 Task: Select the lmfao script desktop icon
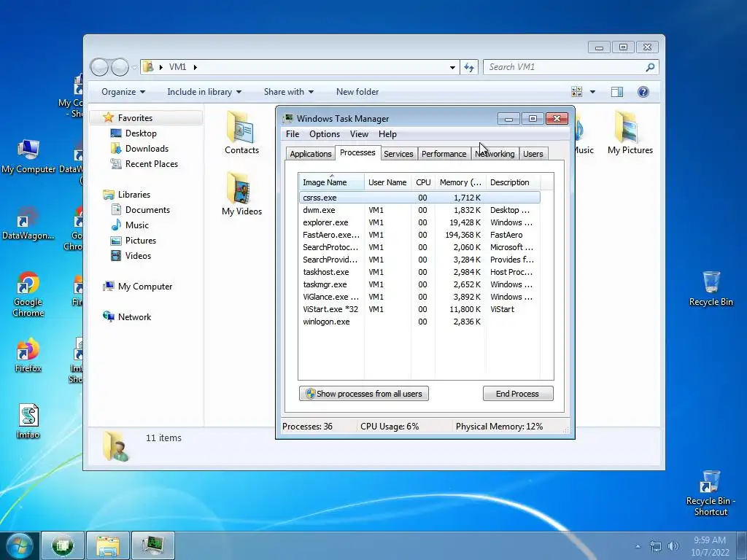coord(28,421)
